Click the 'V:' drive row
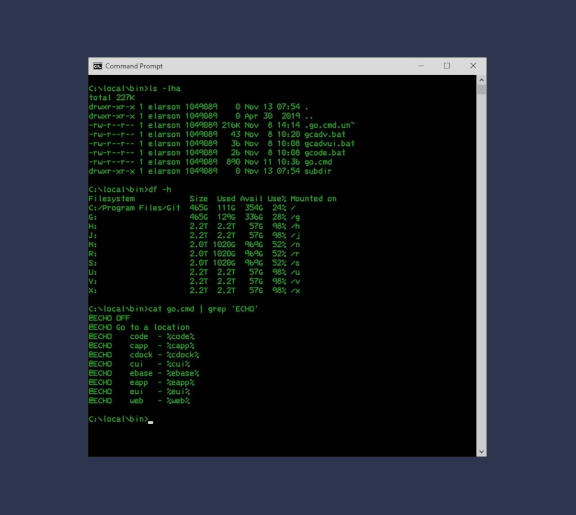The image size is (576, 515). pyautogui.click(x=194, y=281)
